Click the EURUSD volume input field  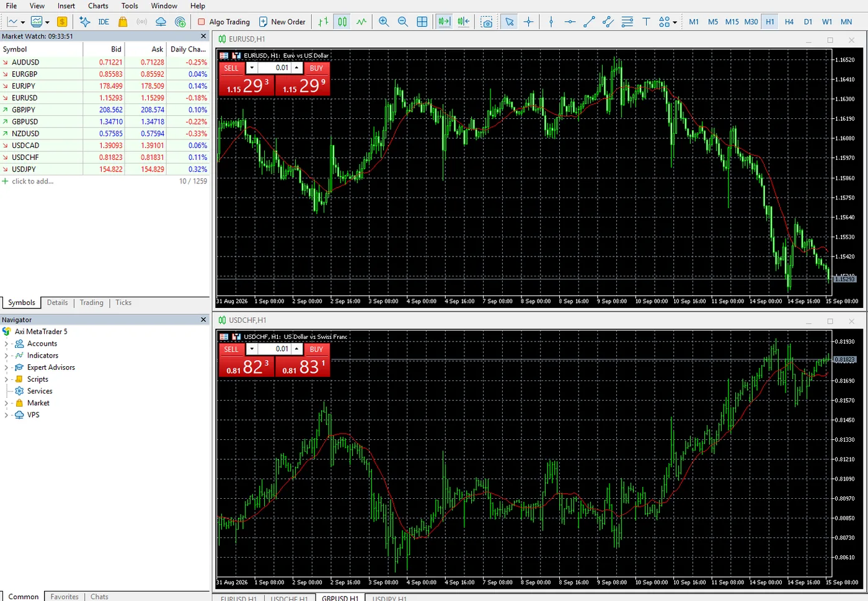(x=275, y=68)
